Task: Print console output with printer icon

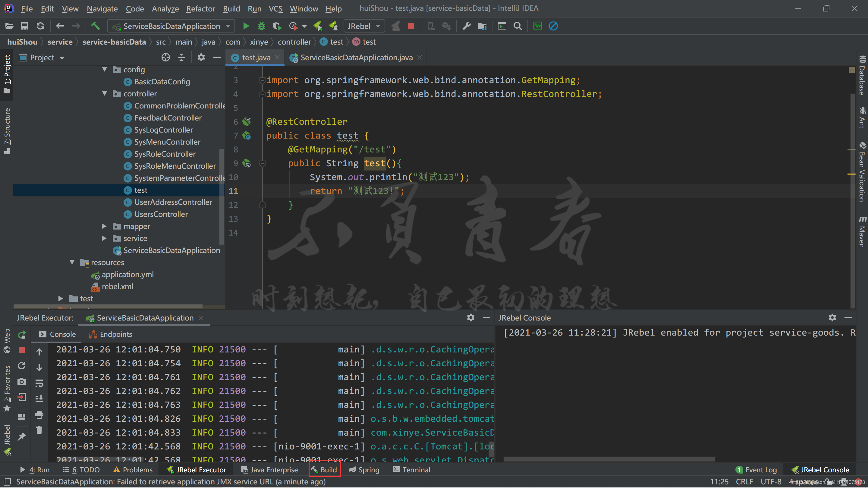Action: pyautogui.click(x=39, y=414)
